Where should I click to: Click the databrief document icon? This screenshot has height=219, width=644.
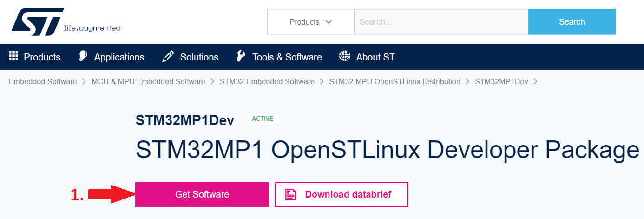point(291,194)
